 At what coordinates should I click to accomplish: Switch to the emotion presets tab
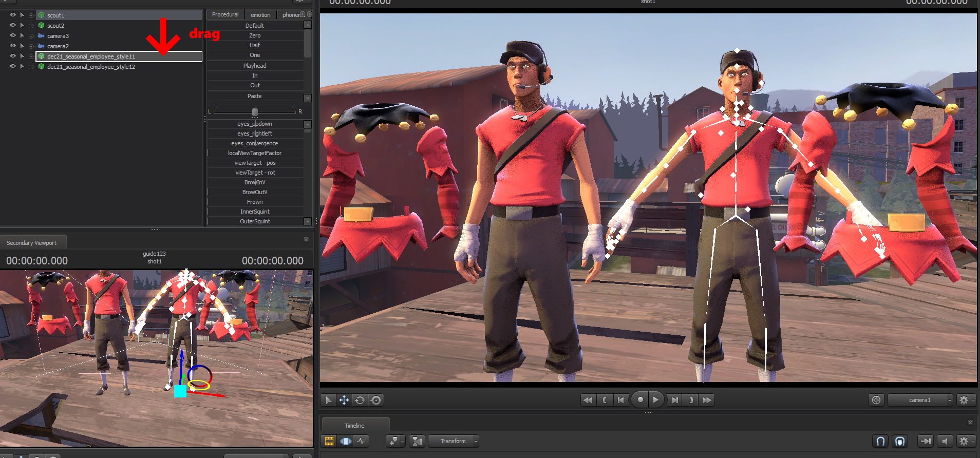(x=260, y=15)
